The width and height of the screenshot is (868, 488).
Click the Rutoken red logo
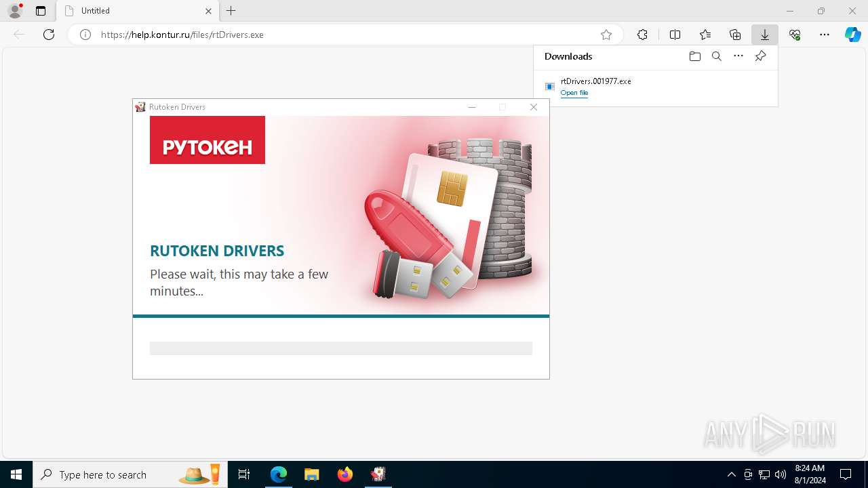[x=208, y=140]
